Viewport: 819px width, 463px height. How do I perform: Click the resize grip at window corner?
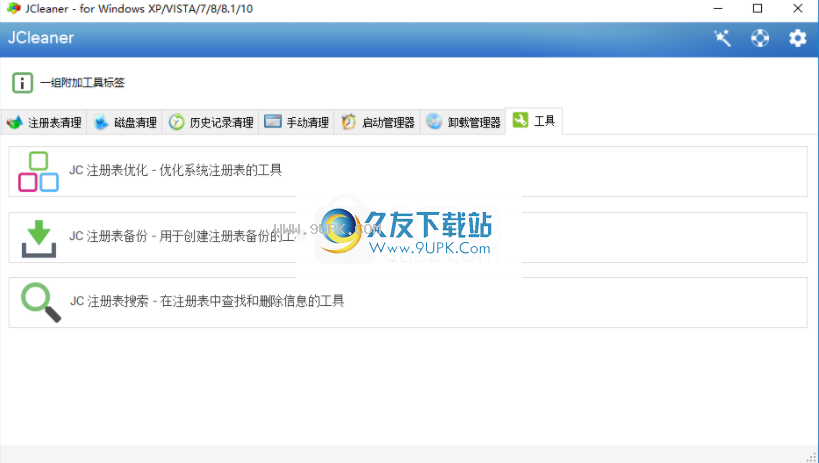click(x=812, y=457)
